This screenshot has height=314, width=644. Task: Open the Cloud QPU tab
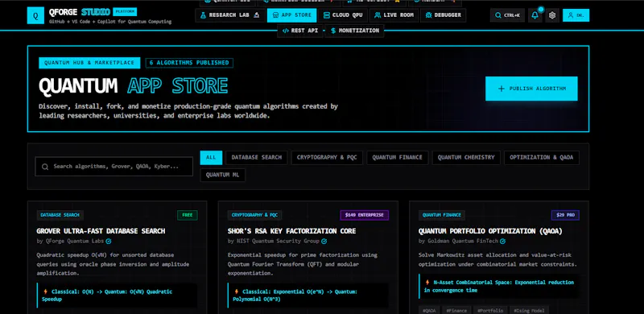pos(343,15)
